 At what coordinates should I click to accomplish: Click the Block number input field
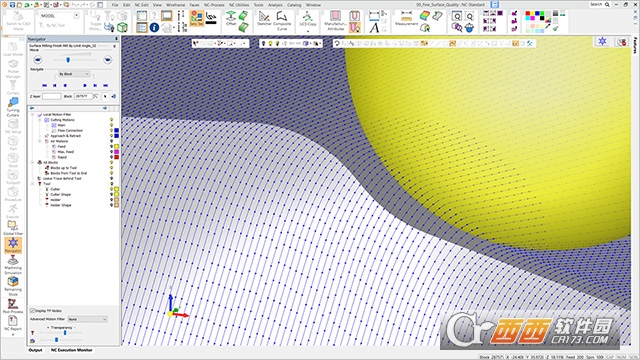coord(83,96)
